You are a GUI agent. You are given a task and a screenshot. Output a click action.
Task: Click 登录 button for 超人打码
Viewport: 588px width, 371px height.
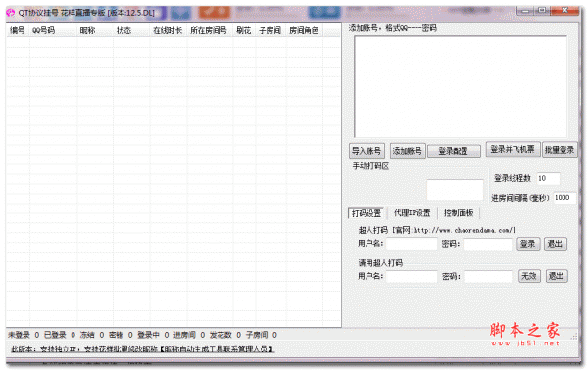pyautogui.click(x=528, y=244)
